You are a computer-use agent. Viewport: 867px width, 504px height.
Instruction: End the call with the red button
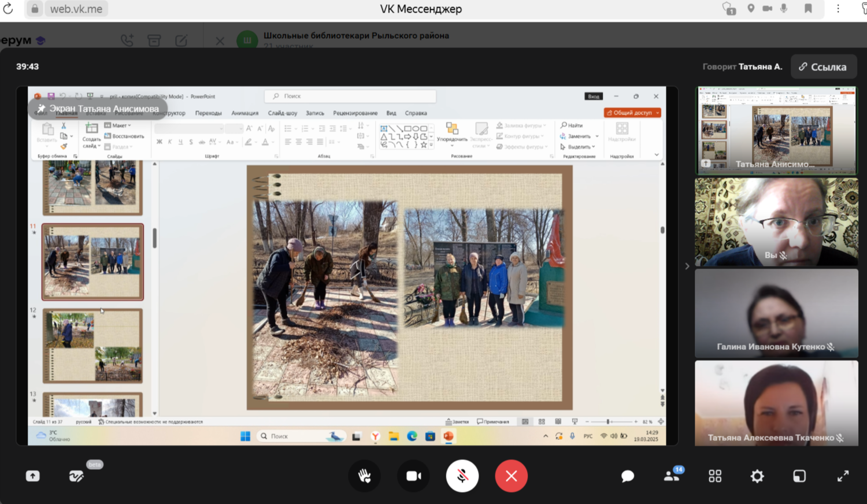click(x=511, y=476)
